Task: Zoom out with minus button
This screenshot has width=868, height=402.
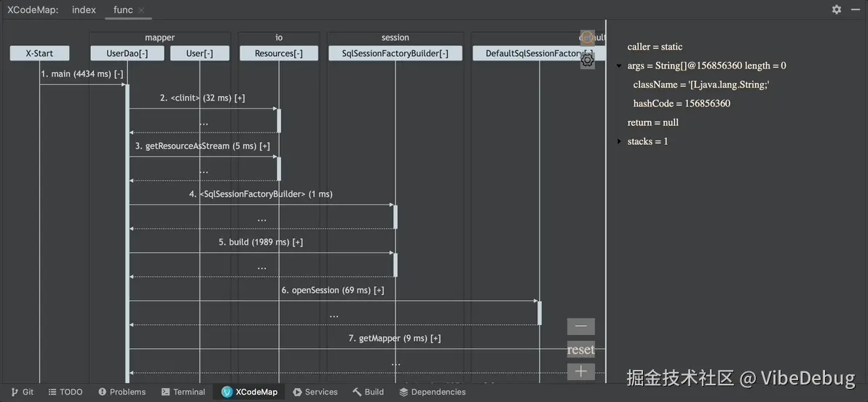Action: coord(580,326)
